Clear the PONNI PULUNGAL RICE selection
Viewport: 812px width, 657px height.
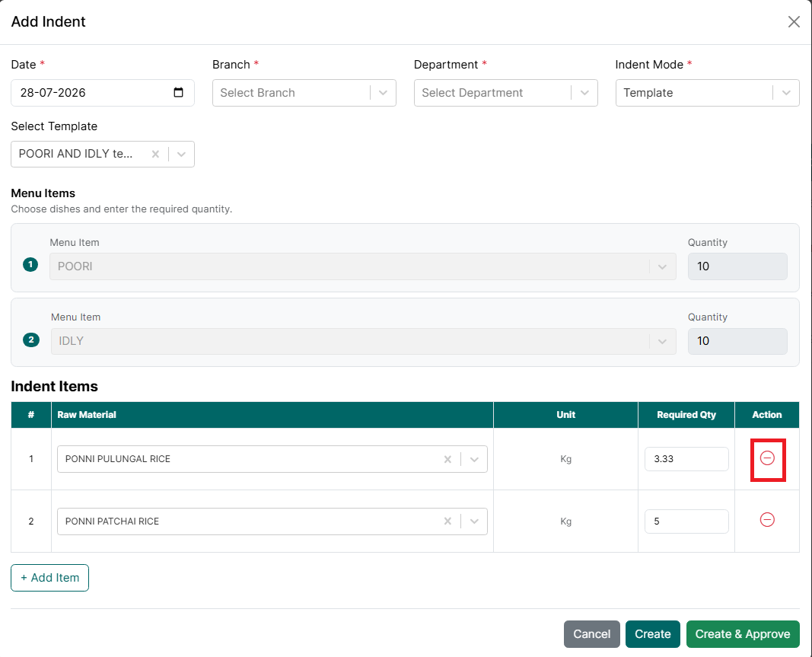pyautogui.click(x=448, y=459)
